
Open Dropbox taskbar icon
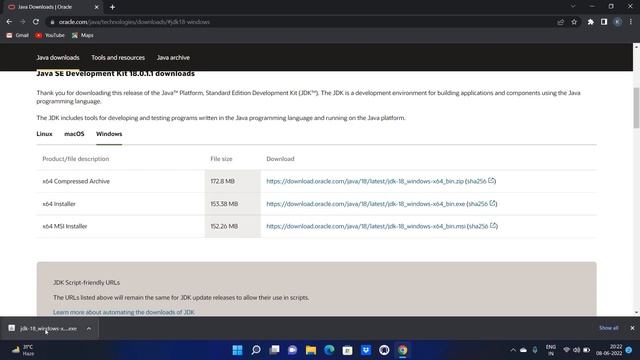click(x=366, y=350)
